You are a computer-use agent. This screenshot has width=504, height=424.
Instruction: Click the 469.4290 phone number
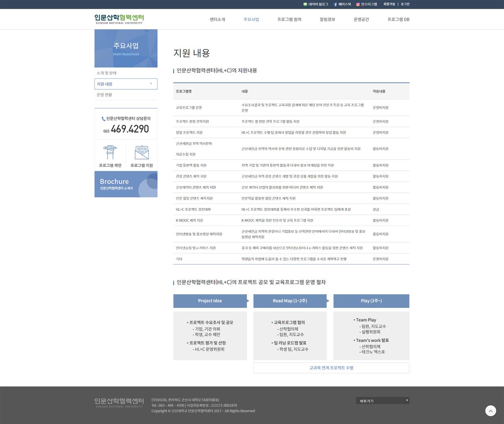tap(130, 129)
